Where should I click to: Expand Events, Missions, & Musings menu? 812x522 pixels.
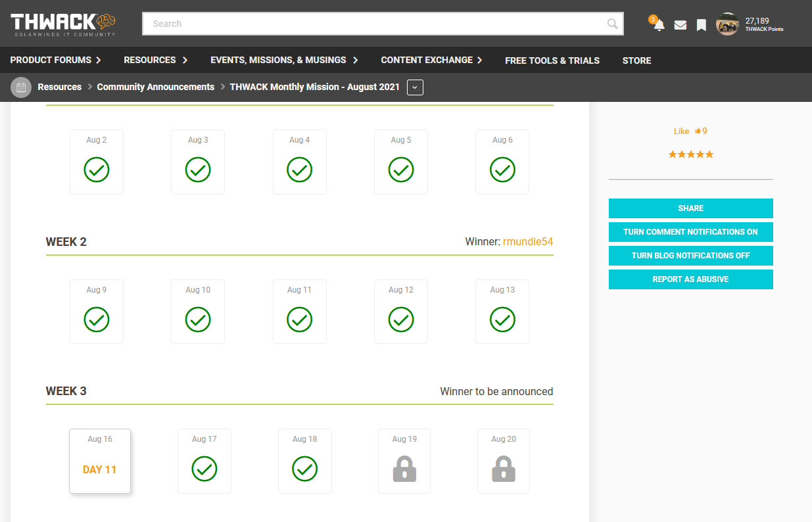tap(284, 60)
